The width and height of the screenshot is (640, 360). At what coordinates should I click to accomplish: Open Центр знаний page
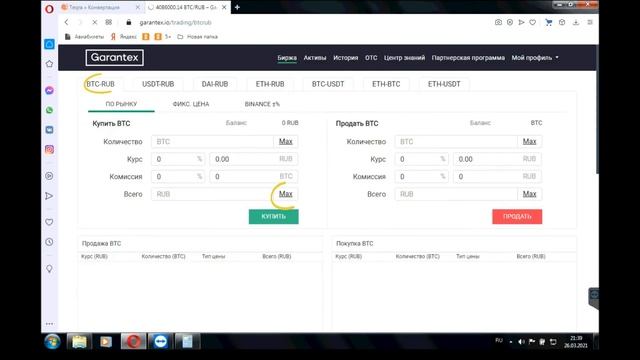pos(404,58)
